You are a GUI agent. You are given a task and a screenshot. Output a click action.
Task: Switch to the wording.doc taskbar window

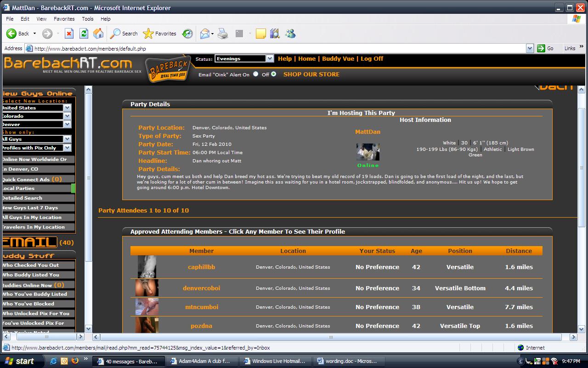pos(350,361)
